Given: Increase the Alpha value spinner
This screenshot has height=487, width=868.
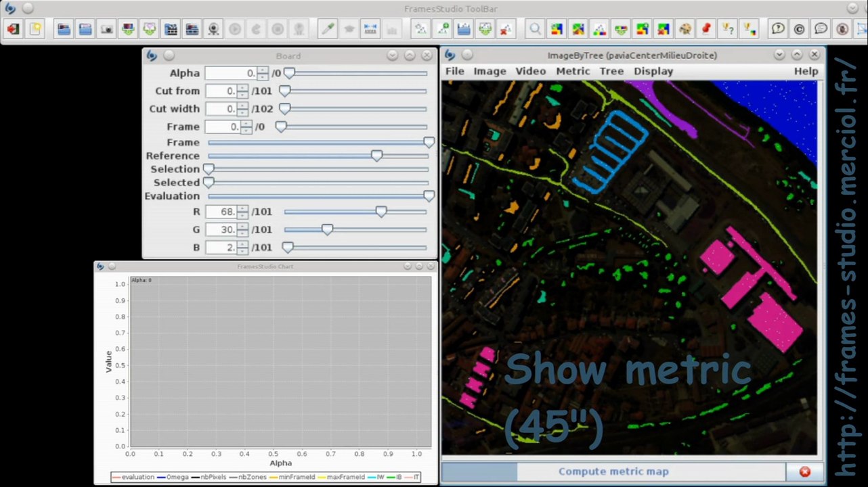Looking at the screenshot, I should click(263, 70).
